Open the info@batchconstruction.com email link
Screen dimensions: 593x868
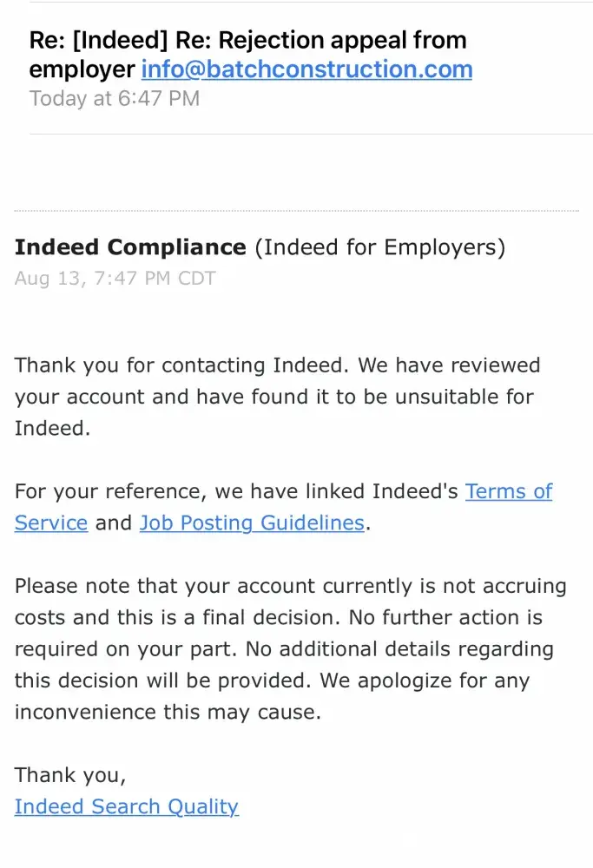click(306, 69)
